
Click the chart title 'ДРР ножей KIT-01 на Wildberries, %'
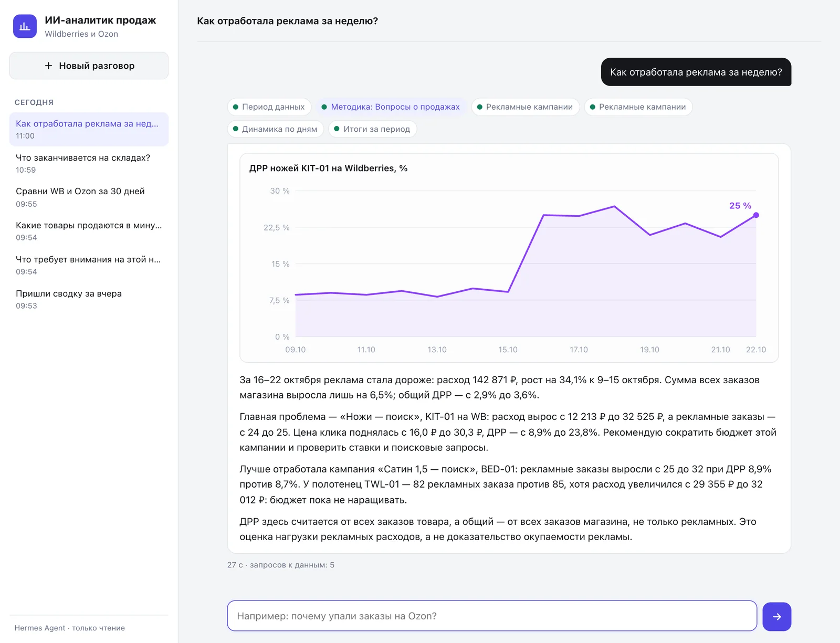click(328, 168)
